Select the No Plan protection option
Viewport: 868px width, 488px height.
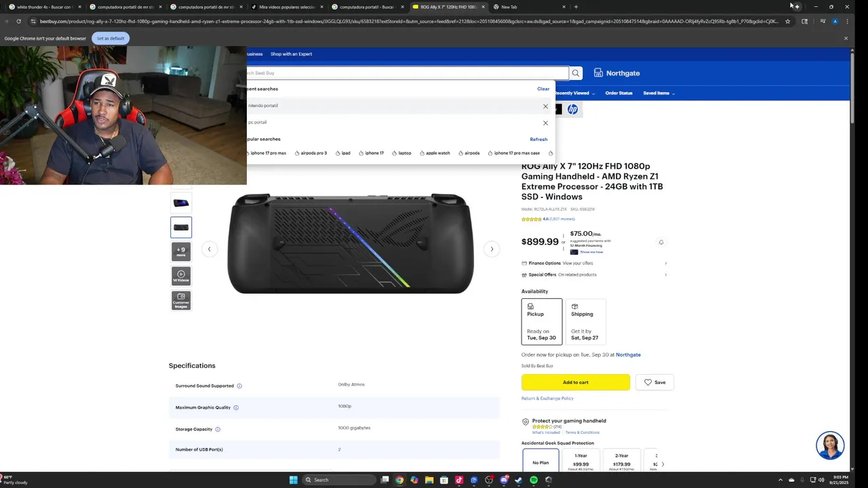pos(540,461)
